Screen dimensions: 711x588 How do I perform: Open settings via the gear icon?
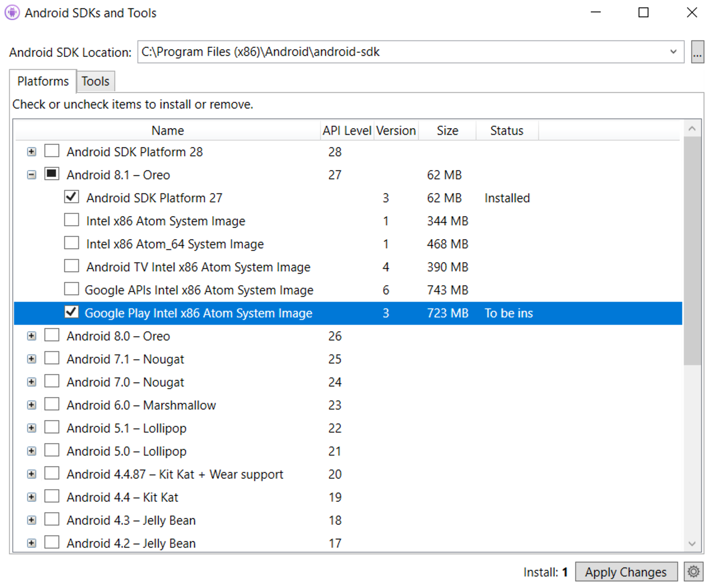click(x=693, y=571)
